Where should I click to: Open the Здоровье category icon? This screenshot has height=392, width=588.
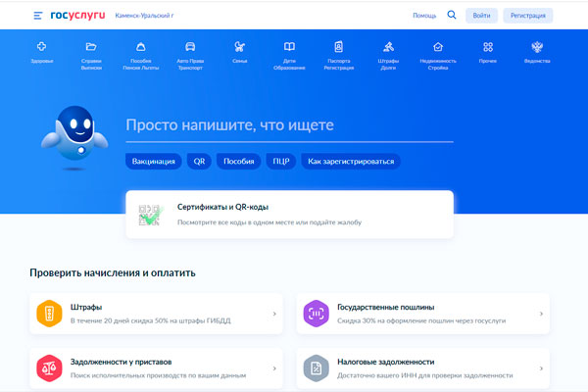click(41, 46)
